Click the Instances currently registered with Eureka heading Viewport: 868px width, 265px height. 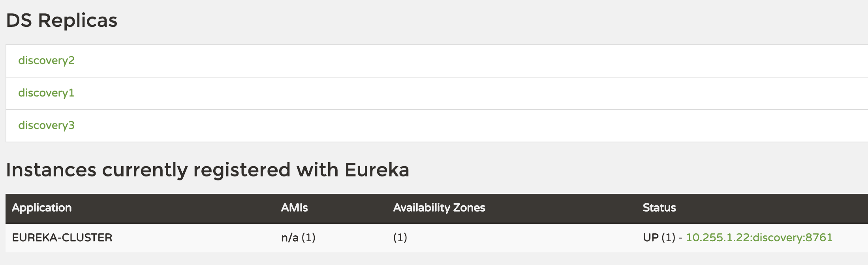tap(208, 170)
